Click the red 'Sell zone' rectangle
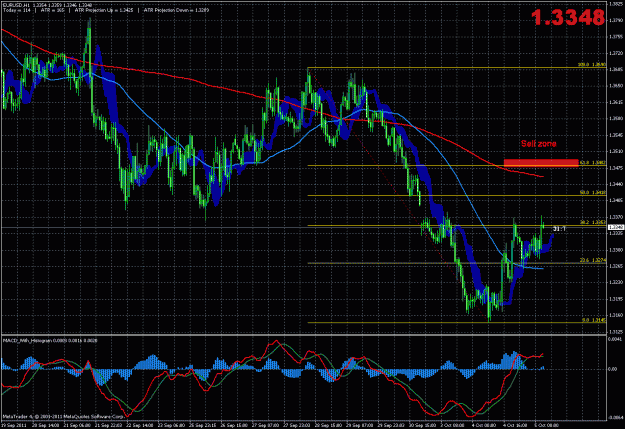625x429 pixels. [541, 163]
